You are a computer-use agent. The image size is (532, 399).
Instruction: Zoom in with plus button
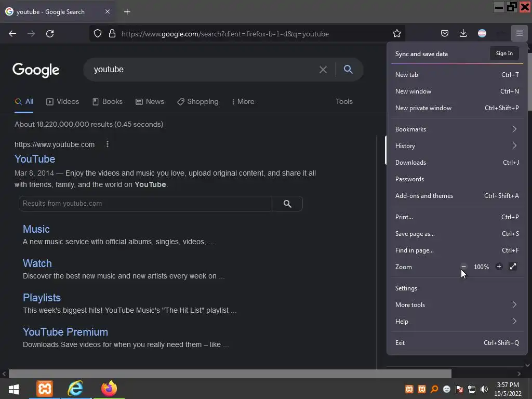click(x=499, y=267)
